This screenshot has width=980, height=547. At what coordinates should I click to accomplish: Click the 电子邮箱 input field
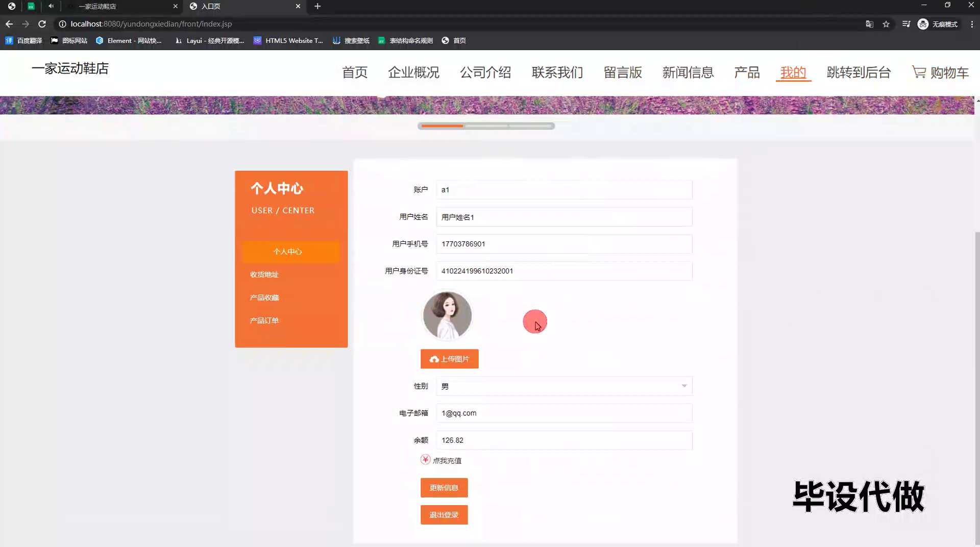tap(564, 413)
